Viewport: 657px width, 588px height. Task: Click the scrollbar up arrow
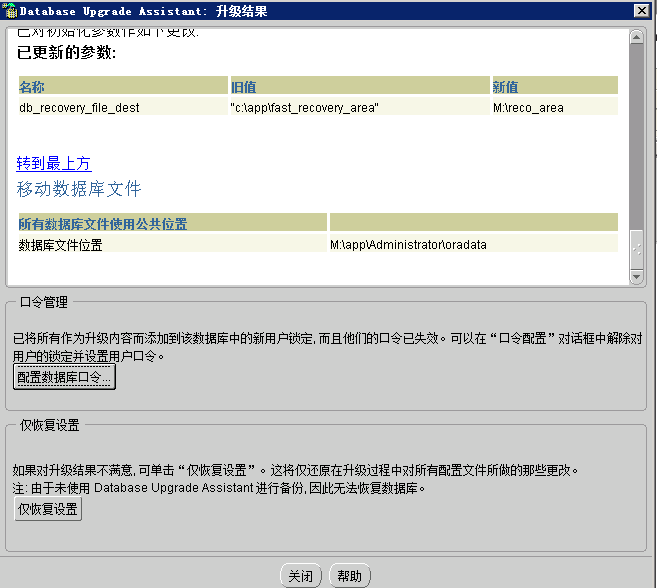636,37
